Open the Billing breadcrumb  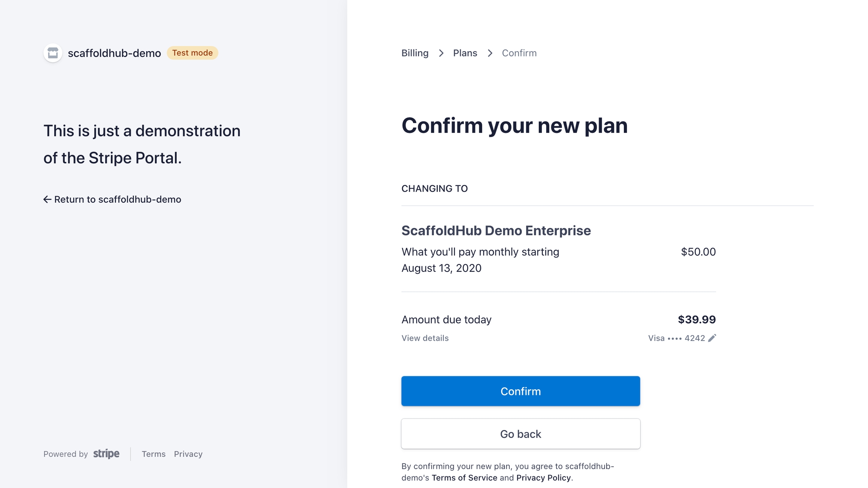click(415, 53)
